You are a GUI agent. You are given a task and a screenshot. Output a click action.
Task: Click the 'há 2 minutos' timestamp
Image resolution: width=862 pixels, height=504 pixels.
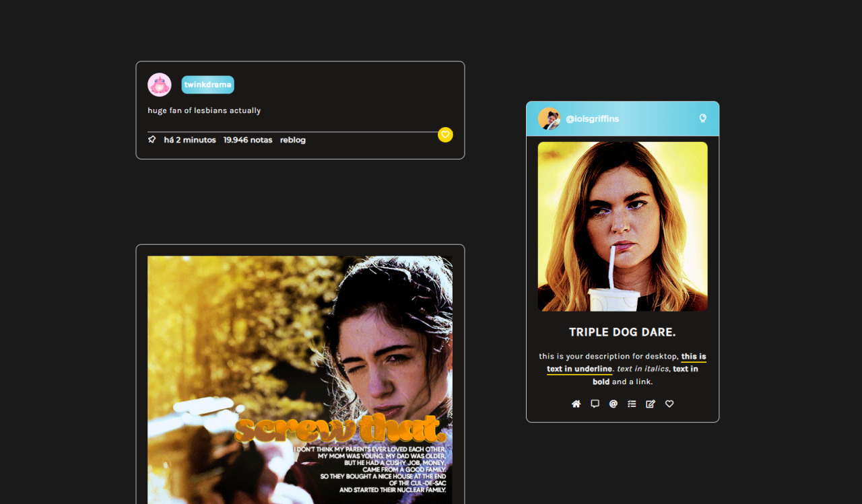[x=190, y=140]
